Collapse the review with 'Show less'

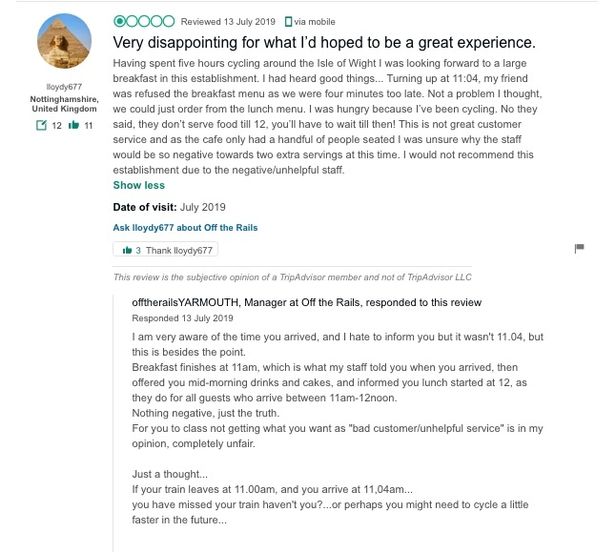click(x=138, y=185)
